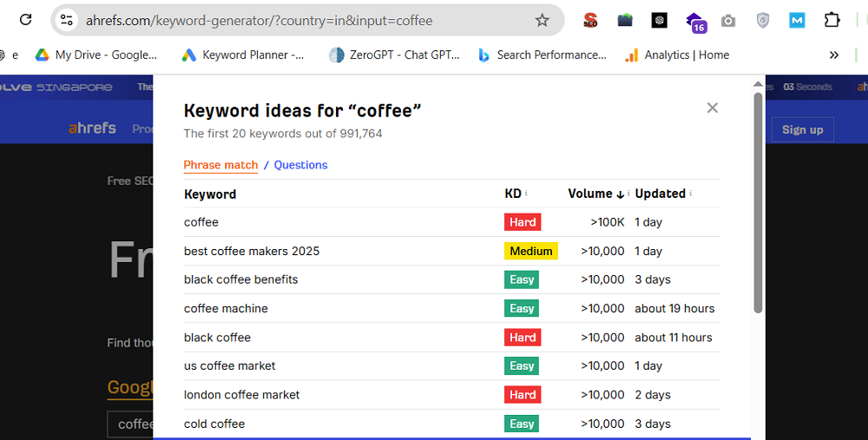Show hidden bookmarks with the double chevron
Viewport: 868px width, 440px height.
click(833, 55)
